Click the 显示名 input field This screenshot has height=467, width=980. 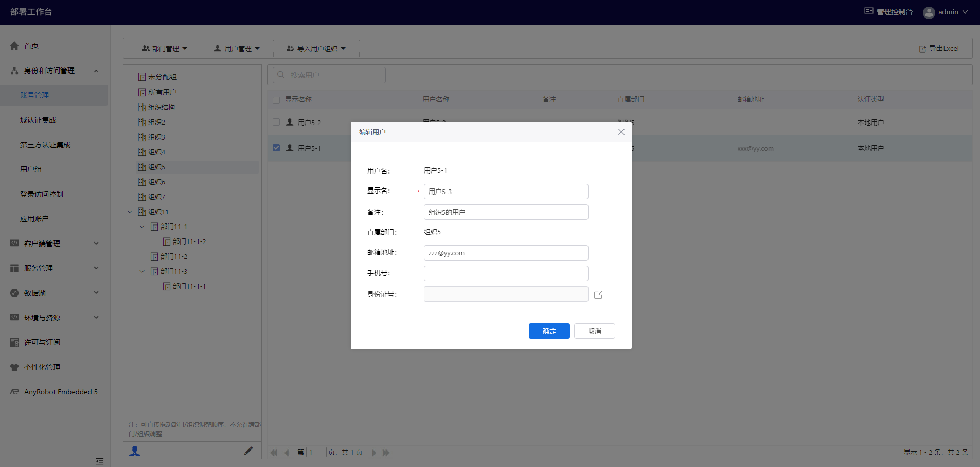[506, 192]
